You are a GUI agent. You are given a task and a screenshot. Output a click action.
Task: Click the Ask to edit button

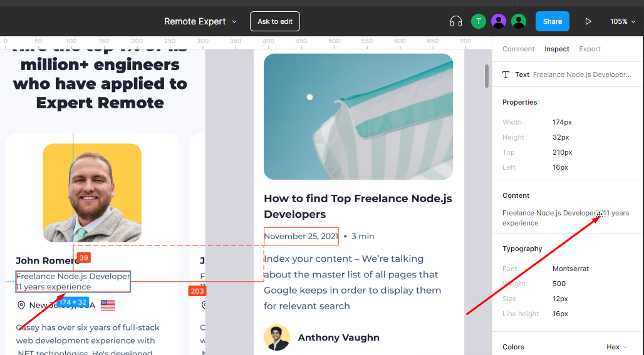point(275,21)
